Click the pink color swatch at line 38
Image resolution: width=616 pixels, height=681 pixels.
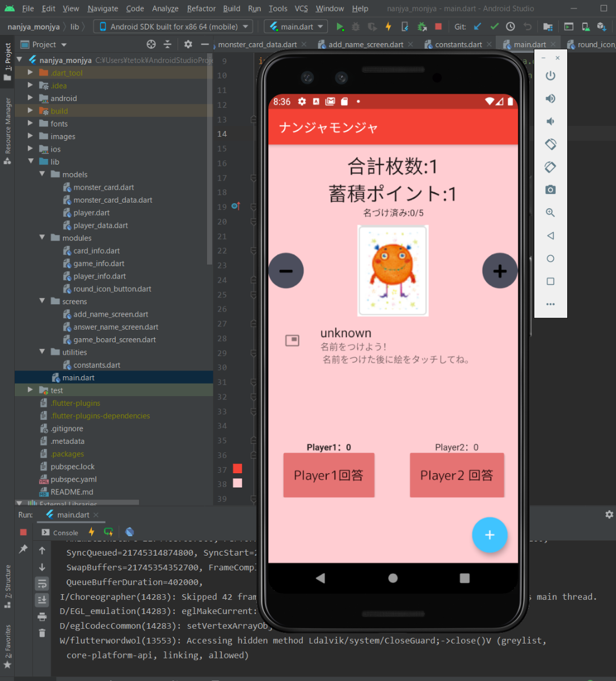pyautogui.click(x=238, y=483)
